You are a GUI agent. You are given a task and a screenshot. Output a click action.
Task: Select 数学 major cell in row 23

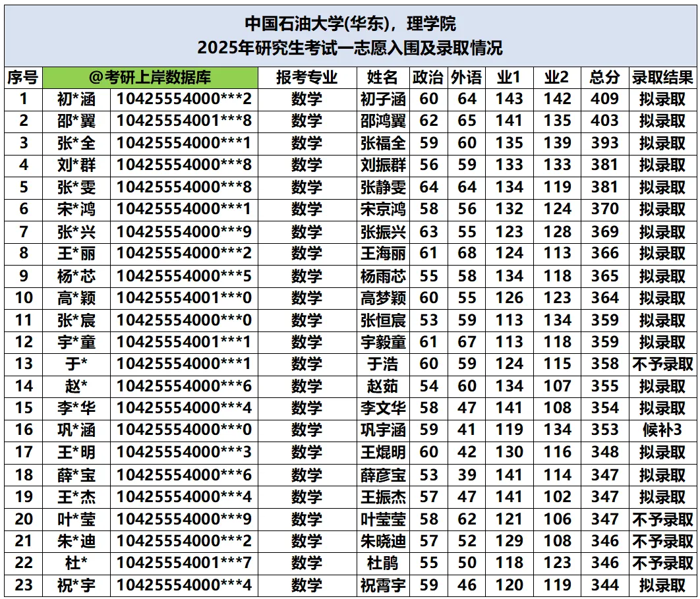coord(306,586)
